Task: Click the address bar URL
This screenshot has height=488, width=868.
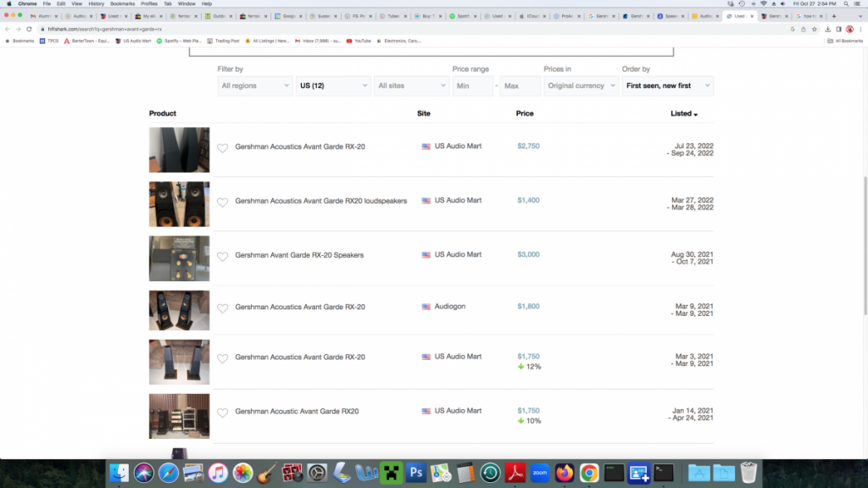Action: tap(104, 29)
